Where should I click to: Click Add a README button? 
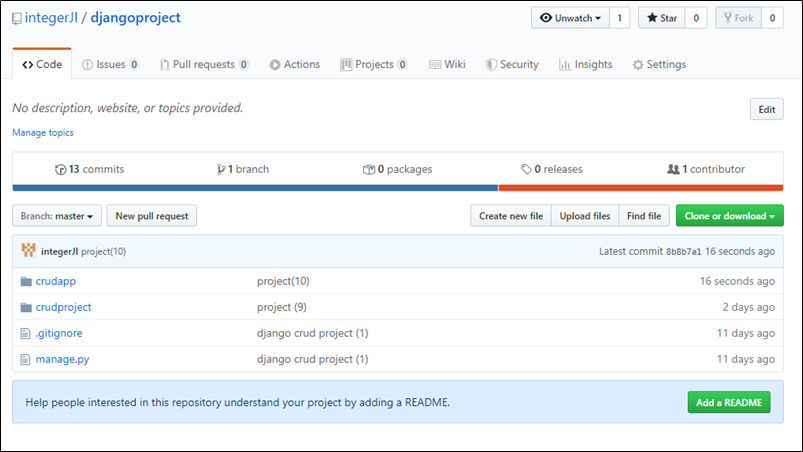pos(729,402)
